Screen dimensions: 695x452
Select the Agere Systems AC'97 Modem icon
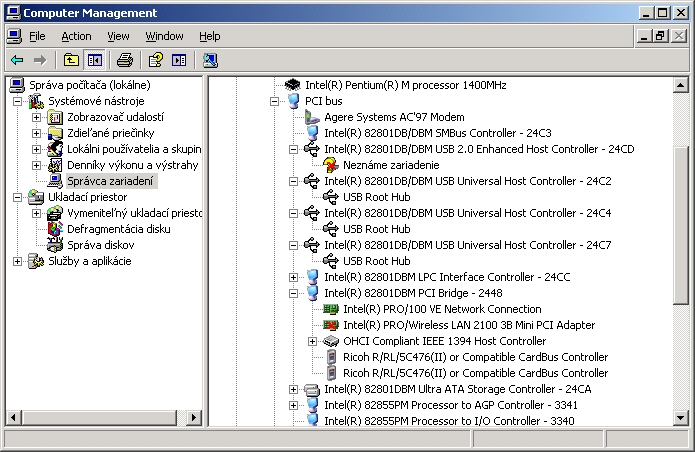312,117
